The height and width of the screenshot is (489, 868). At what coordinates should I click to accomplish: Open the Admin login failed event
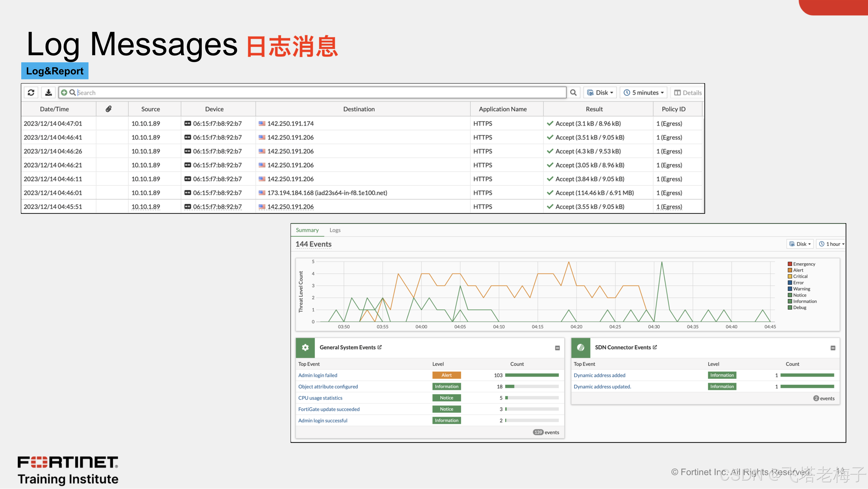click(317, 375)
